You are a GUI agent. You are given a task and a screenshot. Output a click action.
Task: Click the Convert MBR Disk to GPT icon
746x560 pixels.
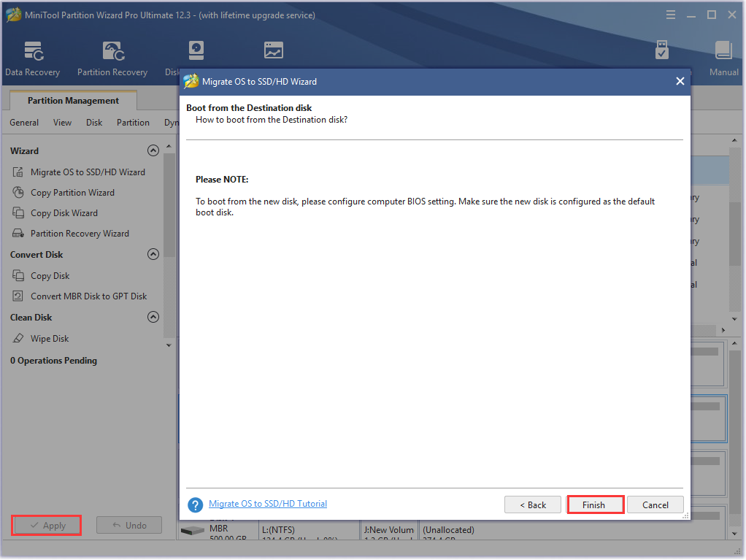point(18,296)
